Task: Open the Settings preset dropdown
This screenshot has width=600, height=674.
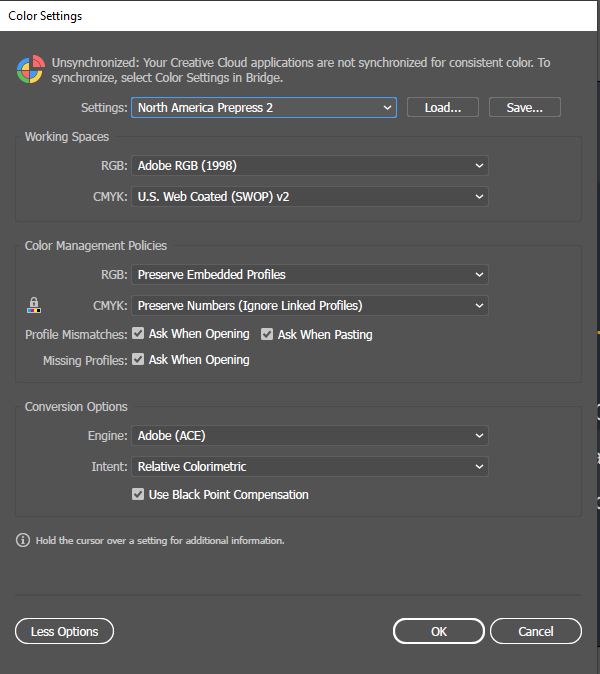Action: click(x=264, y=107)
